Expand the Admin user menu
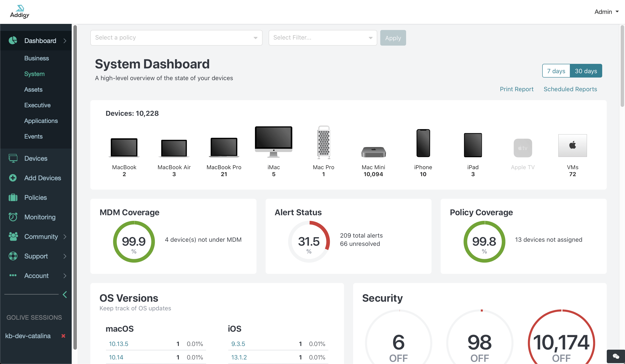Screen dimensions: 625x364 [606, 12]
